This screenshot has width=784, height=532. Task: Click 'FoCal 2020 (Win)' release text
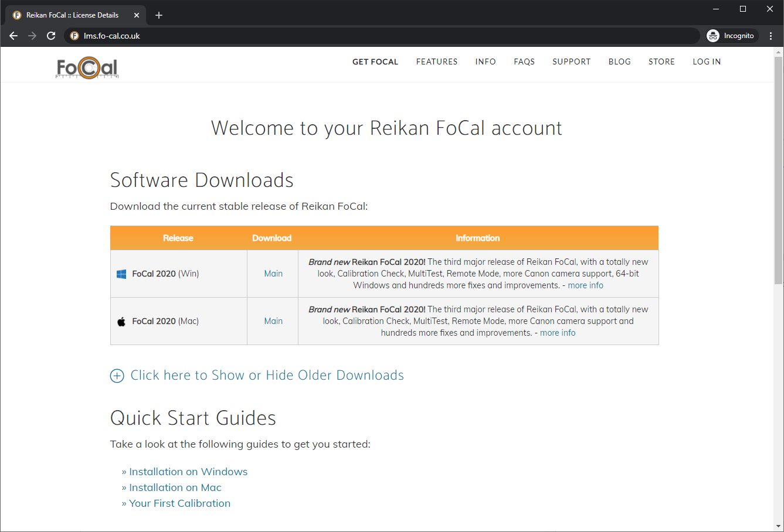(x=165, y=274)
